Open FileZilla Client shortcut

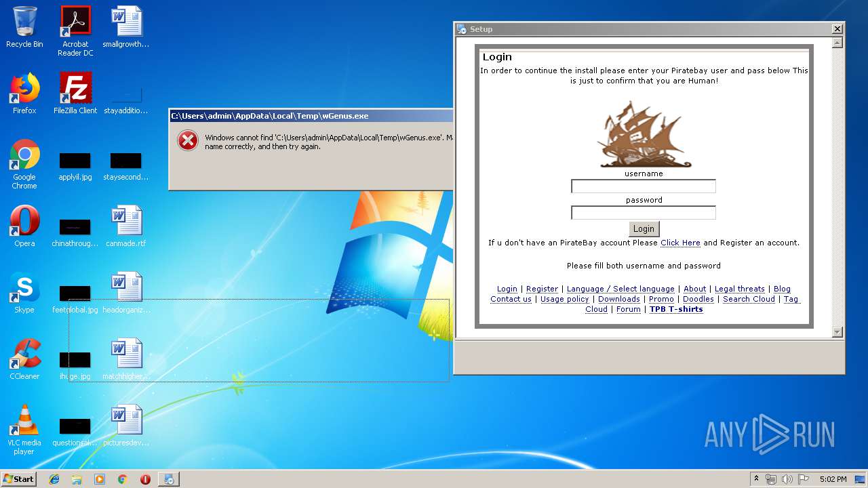click(x=75, y=94)
